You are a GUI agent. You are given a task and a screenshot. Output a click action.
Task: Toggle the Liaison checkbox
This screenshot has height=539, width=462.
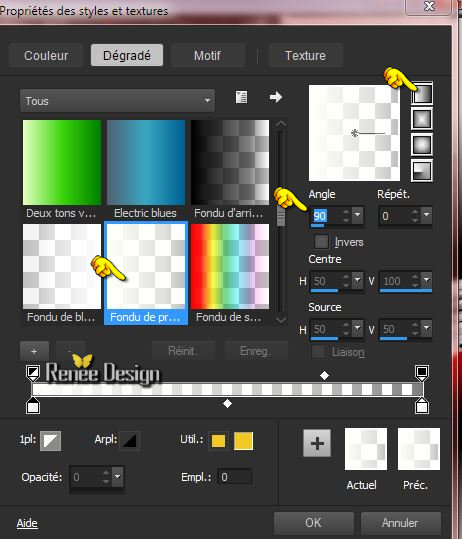click(318, 352)
